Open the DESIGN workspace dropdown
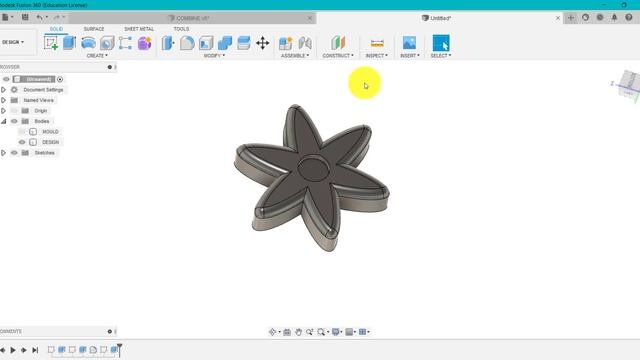 tap(13, 42)
